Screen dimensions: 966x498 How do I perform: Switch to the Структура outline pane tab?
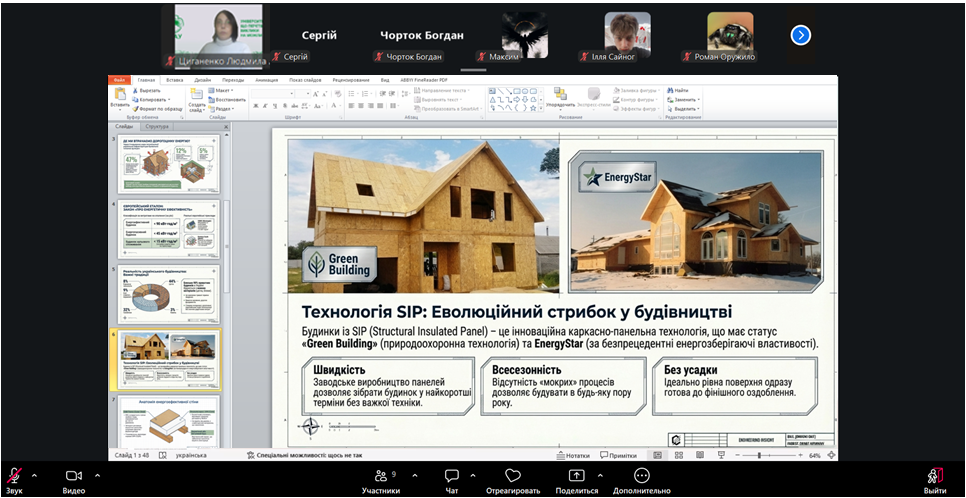click(156, 127)
